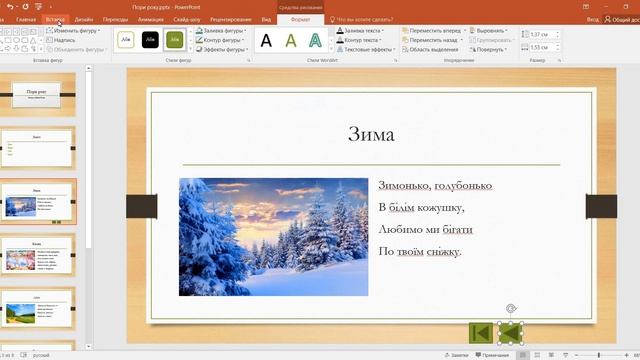
Task: Switch to the Переходы tab
Action: [115, 20]
